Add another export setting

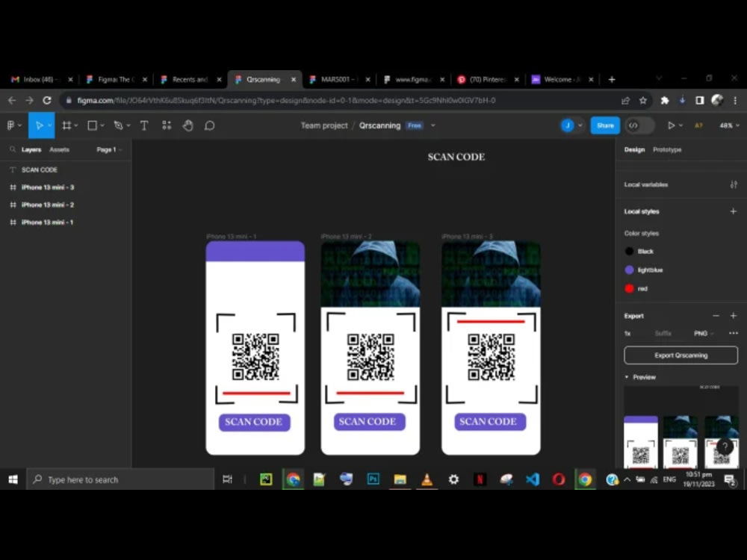point(734,316)
